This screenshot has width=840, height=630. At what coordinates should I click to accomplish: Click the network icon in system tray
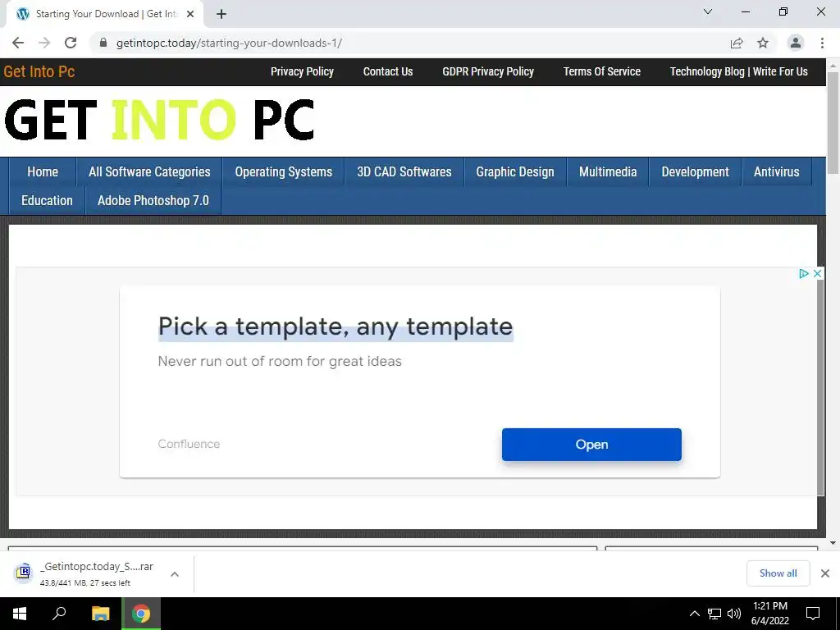coord(714,614)
